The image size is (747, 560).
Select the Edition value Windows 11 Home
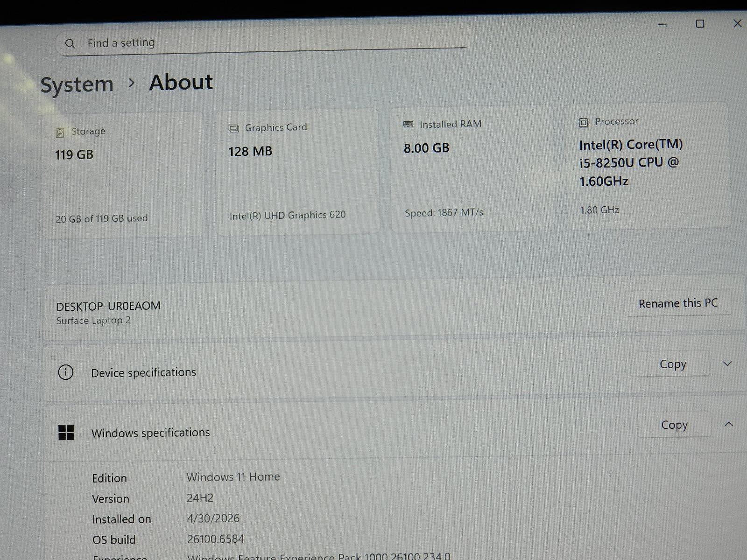(x=233, y=477)
